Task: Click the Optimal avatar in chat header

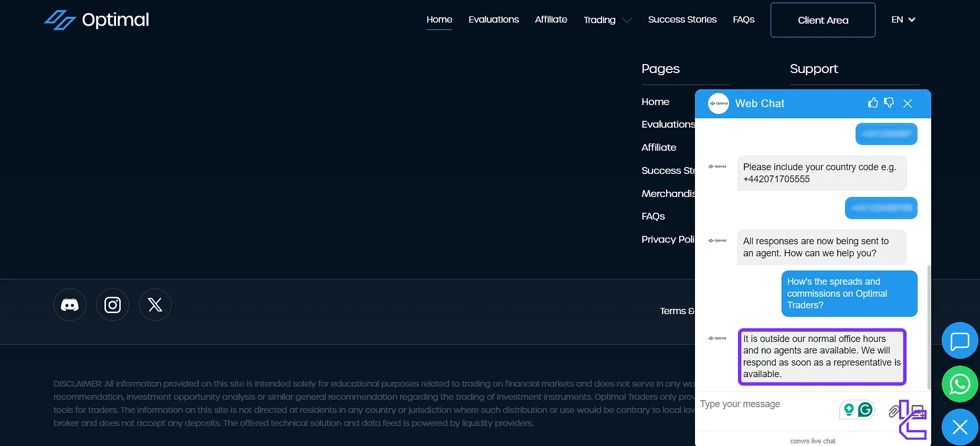Action: 719,103
